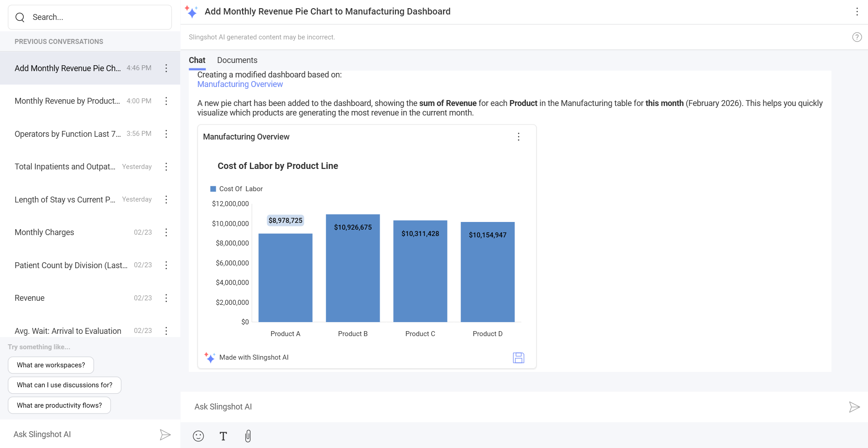
Task: Click the Product B bar
Action: click(353, 268)
